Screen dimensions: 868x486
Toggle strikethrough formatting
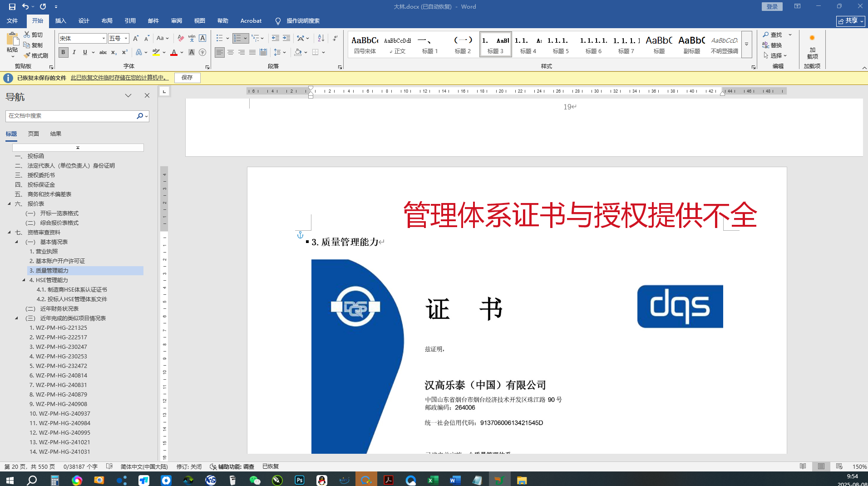103,52
